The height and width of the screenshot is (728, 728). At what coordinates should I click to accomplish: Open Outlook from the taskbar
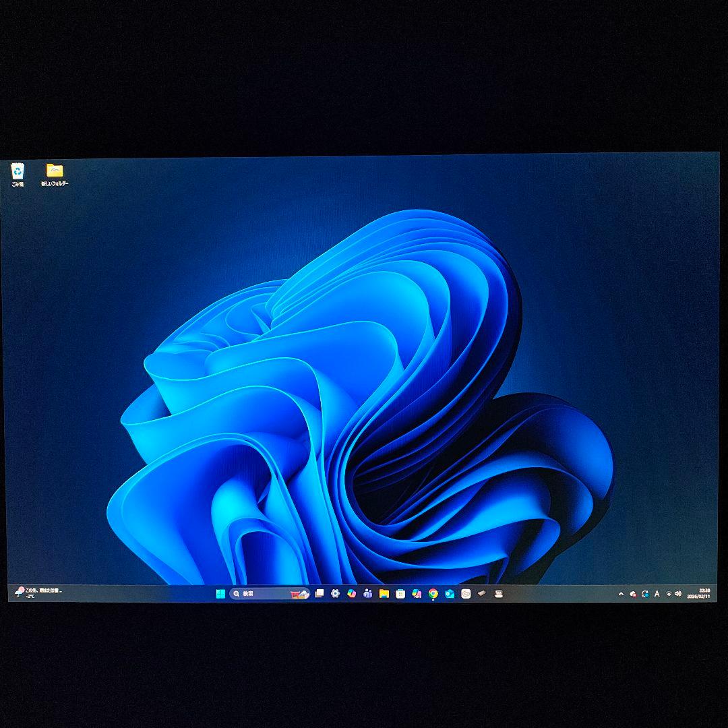pyautogui.click(x=448, y=593)
